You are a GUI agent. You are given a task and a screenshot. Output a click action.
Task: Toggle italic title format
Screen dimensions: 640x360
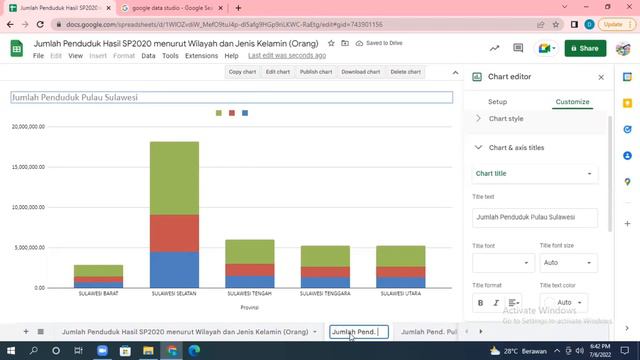coord(496,303)
